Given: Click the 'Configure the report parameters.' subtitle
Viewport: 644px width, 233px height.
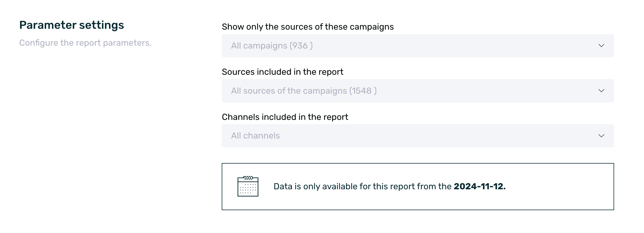Looking at the screenshot, I should (85, 43).
